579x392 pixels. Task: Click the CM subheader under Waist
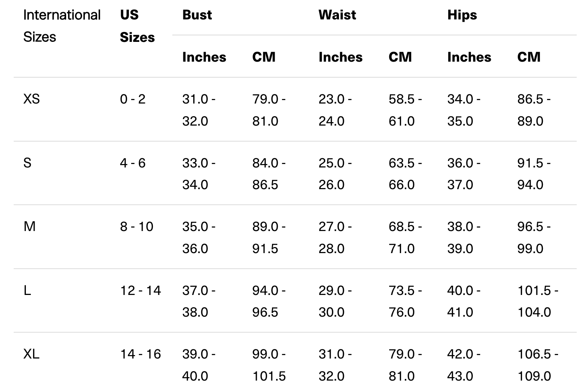click(400, 57)
